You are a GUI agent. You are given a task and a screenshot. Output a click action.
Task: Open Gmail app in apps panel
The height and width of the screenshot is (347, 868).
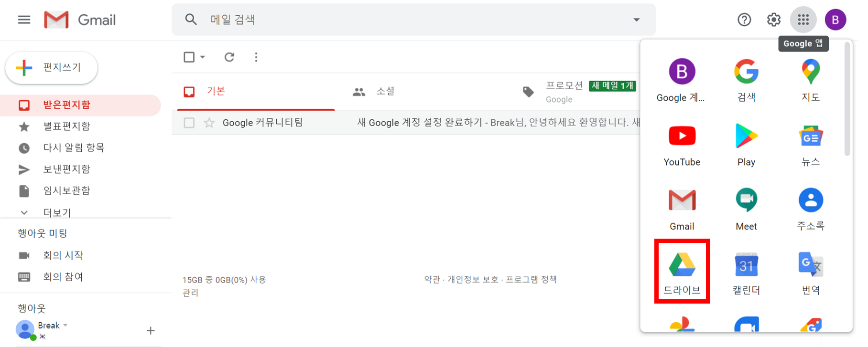(x=682, y=209)
